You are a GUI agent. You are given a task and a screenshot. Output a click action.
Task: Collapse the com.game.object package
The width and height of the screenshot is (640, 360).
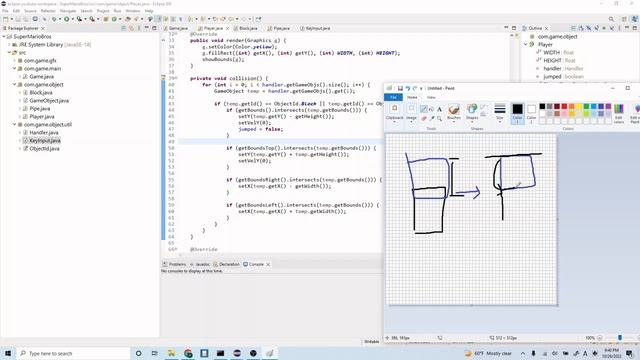(14, 84)
